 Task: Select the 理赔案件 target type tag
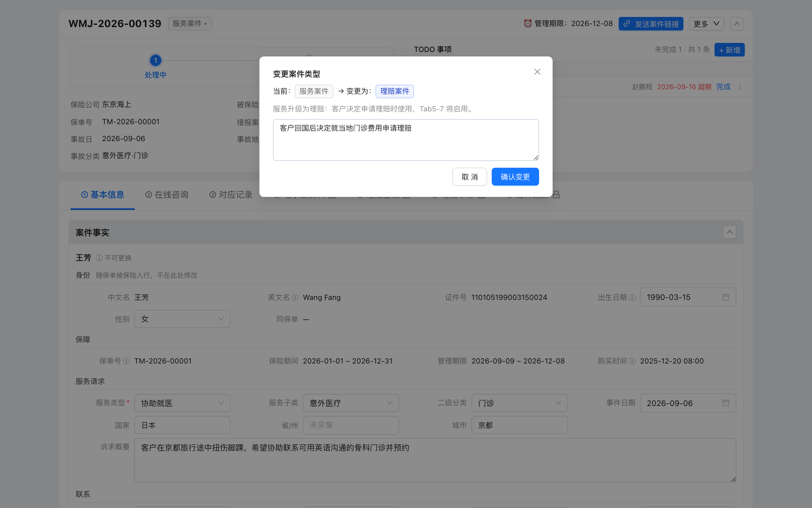tap(395, 91)
